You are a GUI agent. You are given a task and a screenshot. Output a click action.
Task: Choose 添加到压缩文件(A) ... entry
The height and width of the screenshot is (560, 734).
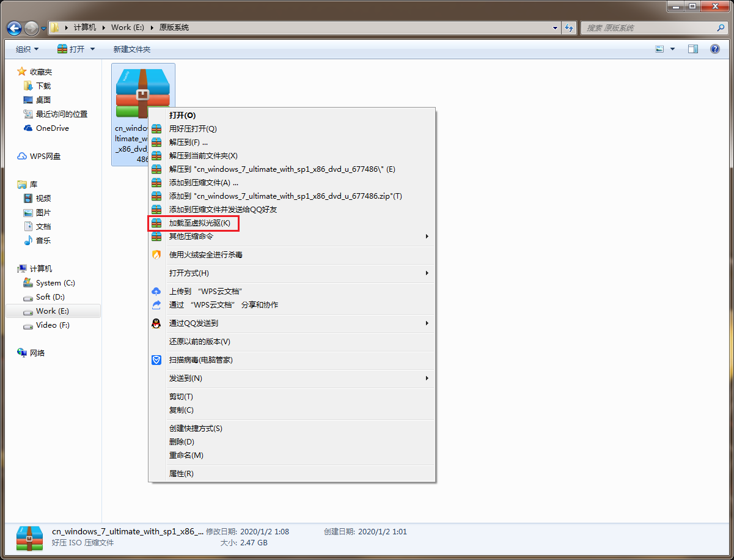pos(292,182)
